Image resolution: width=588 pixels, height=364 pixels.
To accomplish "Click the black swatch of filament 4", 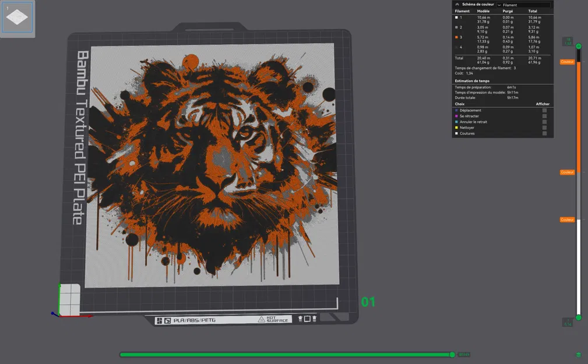I will (456, 47).
